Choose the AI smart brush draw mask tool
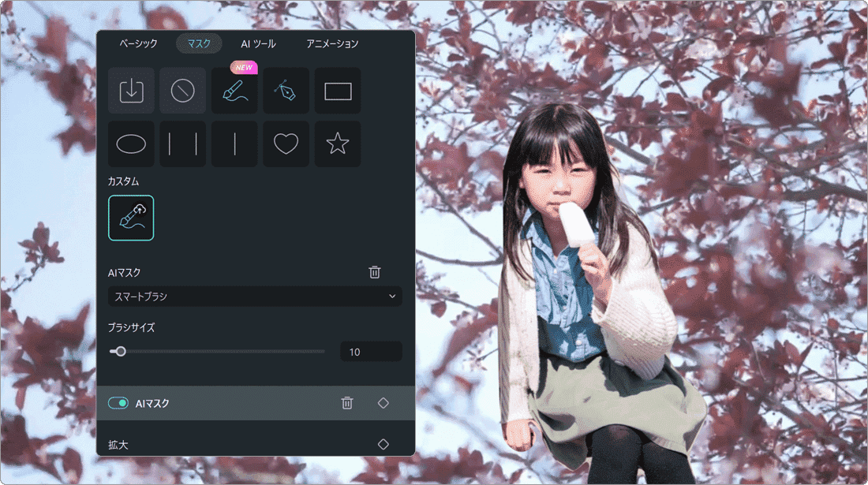 tap(234, 91)
